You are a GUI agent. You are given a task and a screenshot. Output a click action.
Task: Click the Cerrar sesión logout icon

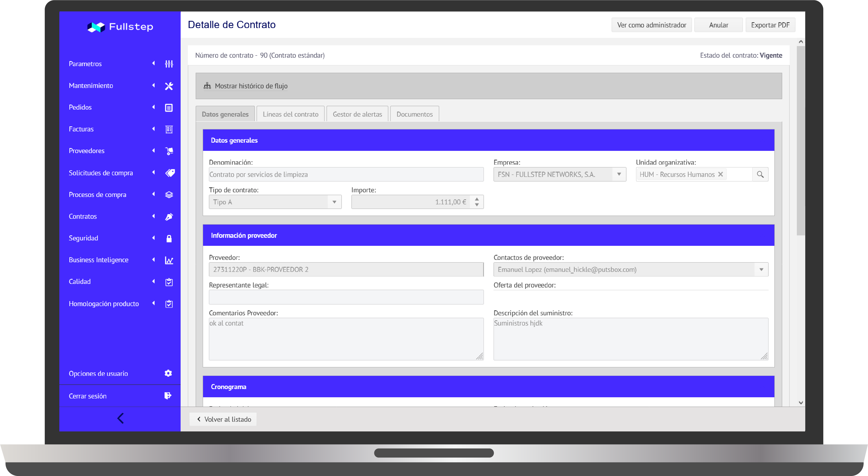(x=168, y=396)
